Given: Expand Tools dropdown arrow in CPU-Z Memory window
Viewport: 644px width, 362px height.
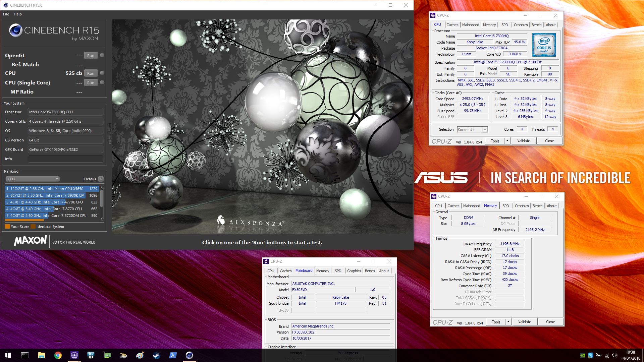Looking at the screenshot, I should point(508,322).
